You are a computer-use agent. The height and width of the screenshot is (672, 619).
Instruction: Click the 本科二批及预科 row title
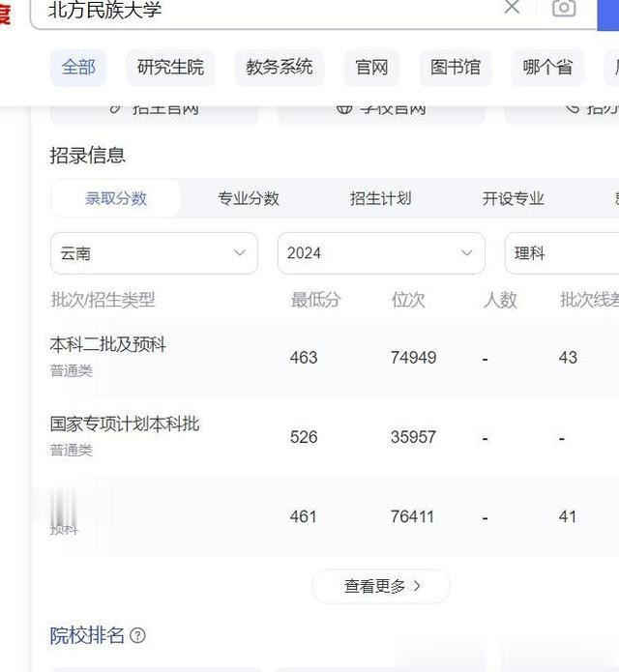(108, 344)
